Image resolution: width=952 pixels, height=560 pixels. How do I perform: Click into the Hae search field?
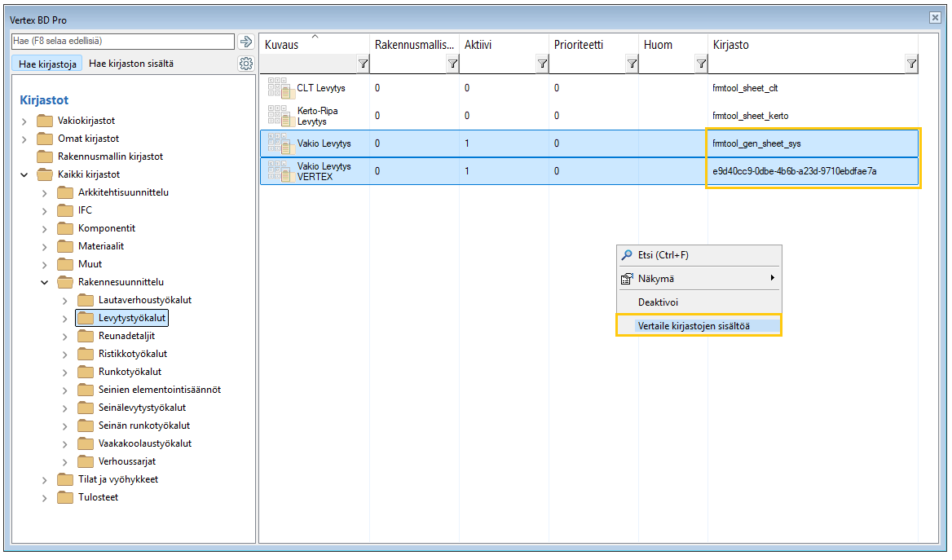point(123,42)
